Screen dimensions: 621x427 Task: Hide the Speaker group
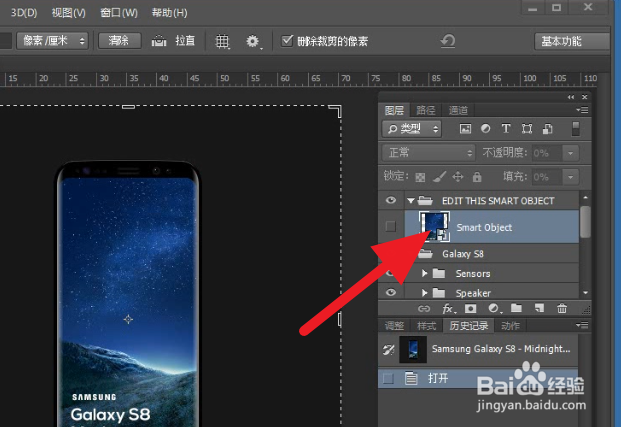pyautogui.click(x=391, y=292)
